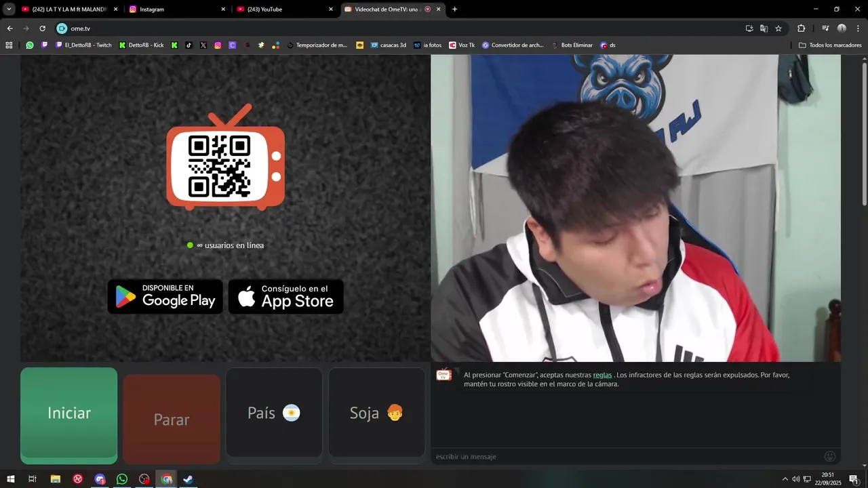868x488 pixels.
Task: Open the Temporizador de m... bookmark
Action: click(x=317, y=45)
